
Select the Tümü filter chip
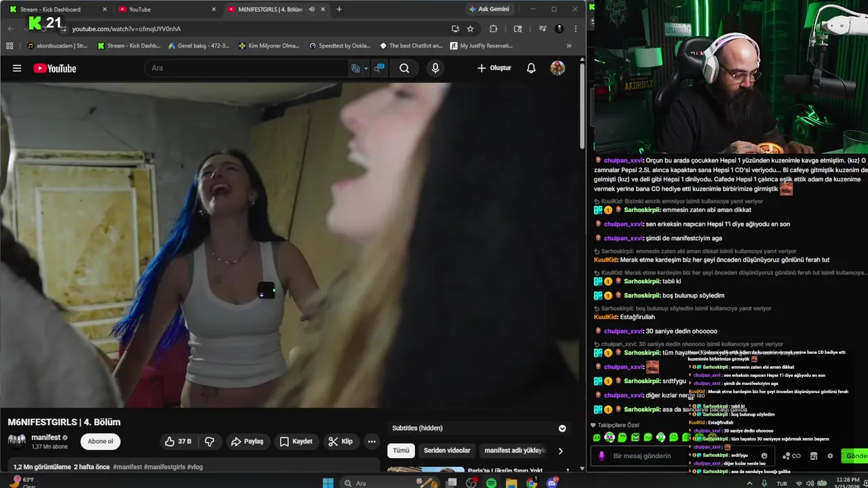click(x=401, y=450)
